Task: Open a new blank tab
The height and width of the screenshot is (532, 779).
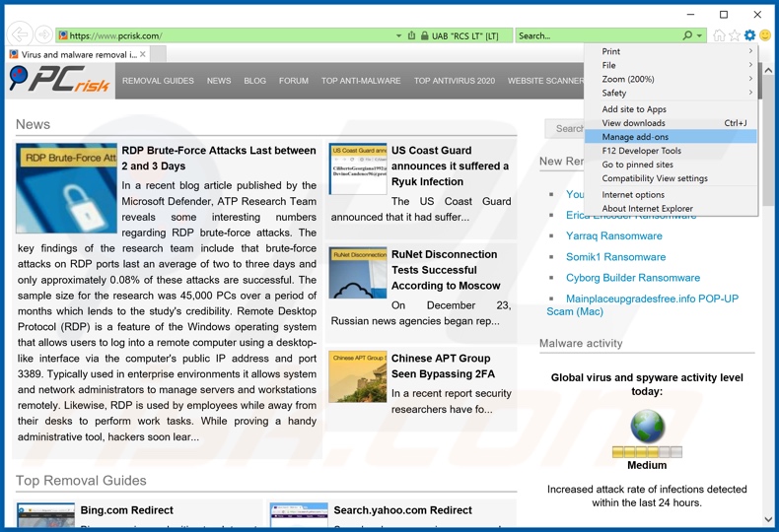Action: (x=158, y=54)
